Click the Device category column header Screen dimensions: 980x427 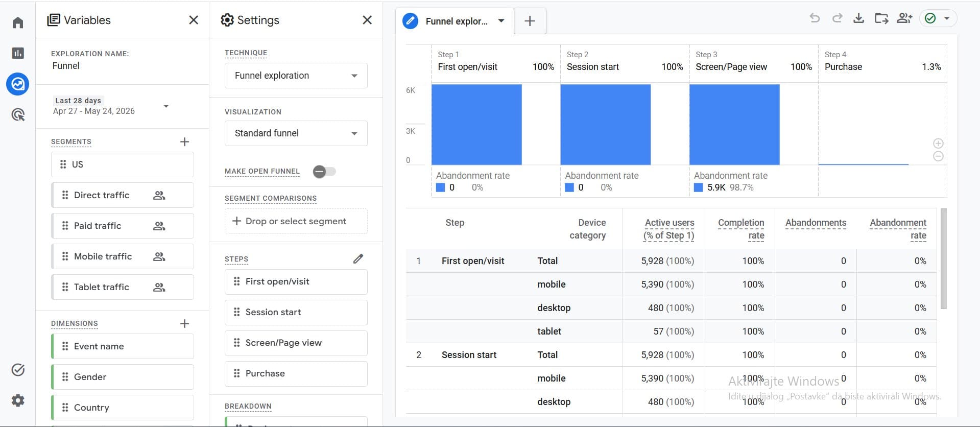point(588,229)
